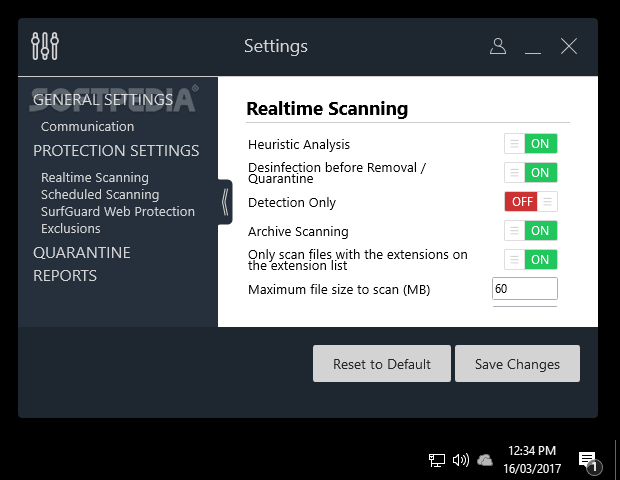
Task: Open the REPORTS section
Action: 65,276
